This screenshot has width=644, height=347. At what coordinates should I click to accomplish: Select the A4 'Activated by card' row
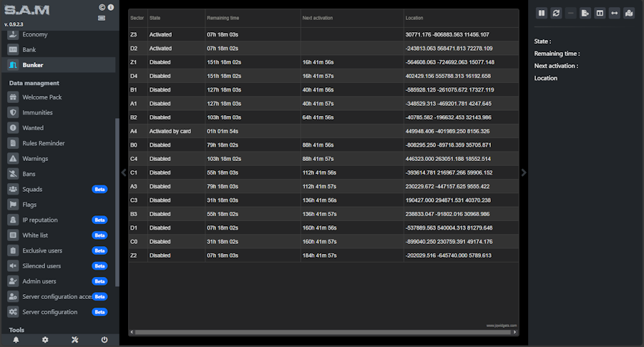[x=322, y=131]
